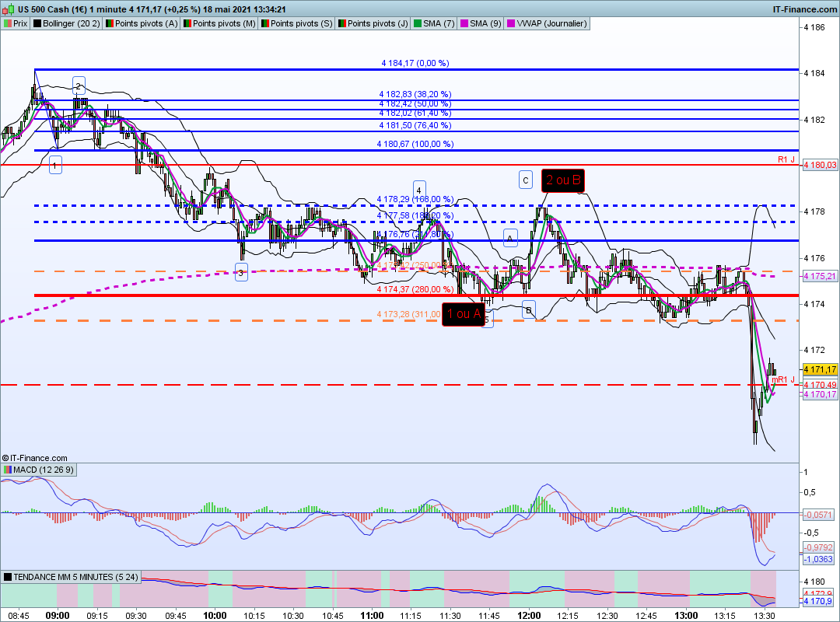Click the red 4 170,49 price tag
The width and height of the screenshot is (840, 622).
[x=820, y=385]
